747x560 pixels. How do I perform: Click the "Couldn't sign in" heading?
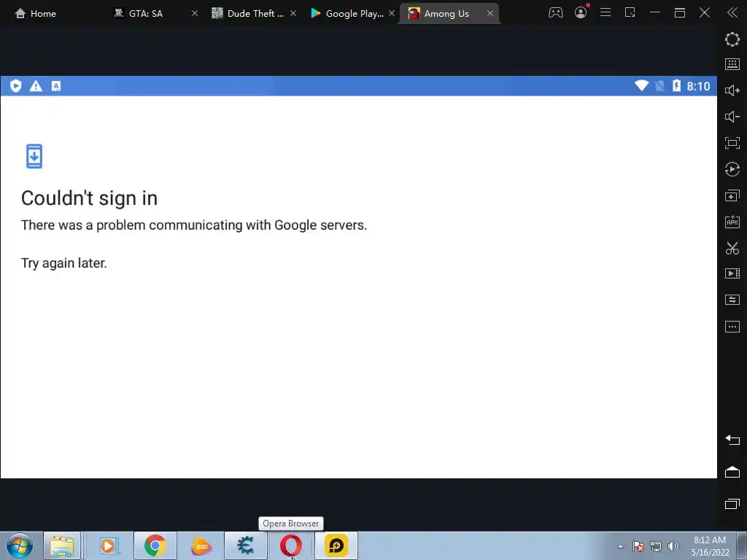pos(89,198)
